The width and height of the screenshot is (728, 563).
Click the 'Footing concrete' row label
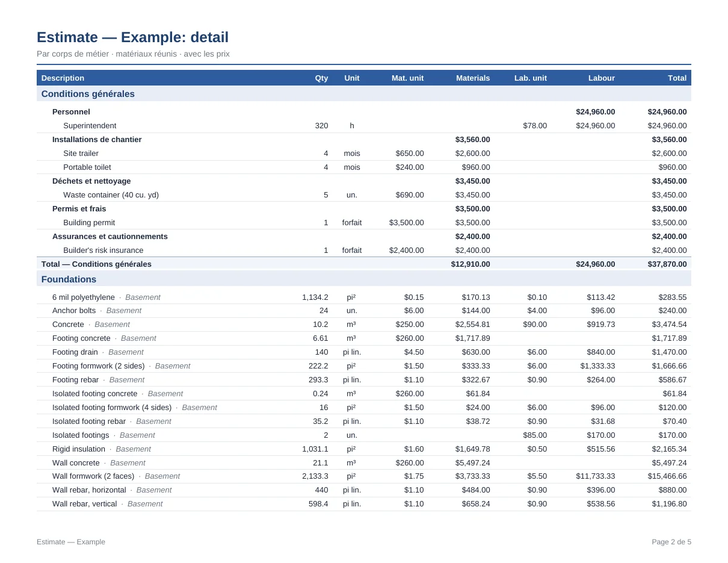click(x=81, y=338)
